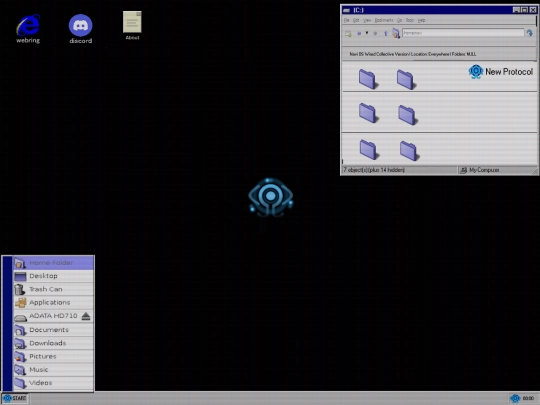Open the Bookmarks menu in the C: window
Viewport: 540px width, 405px height.
tap(384, 20)
